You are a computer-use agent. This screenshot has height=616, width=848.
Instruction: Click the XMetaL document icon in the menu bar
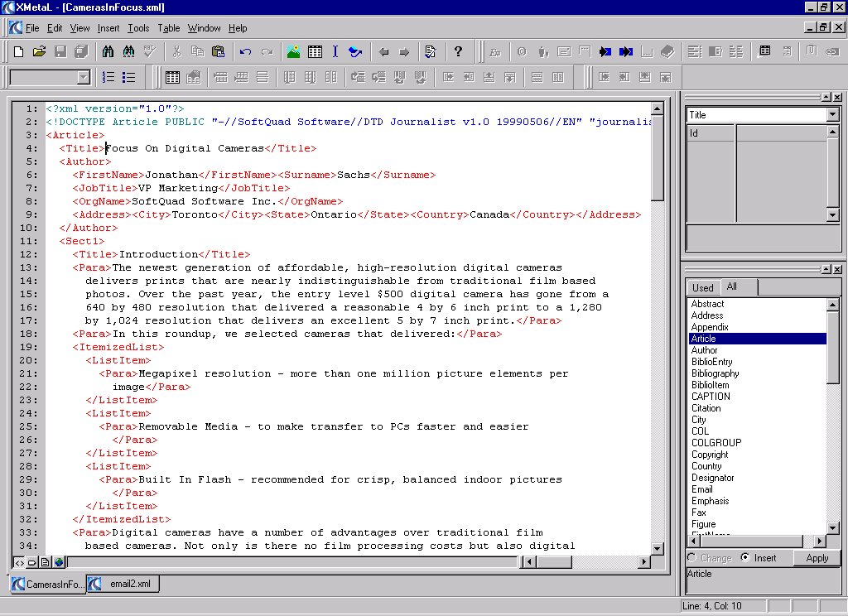tap(16, 27)
